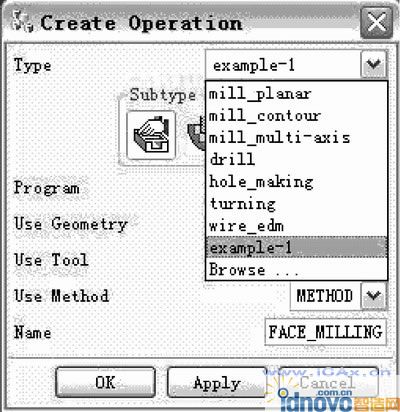Click the partially hidden second subtype icon
Viewport: 400px width, 412px height.
click(195, 132)
